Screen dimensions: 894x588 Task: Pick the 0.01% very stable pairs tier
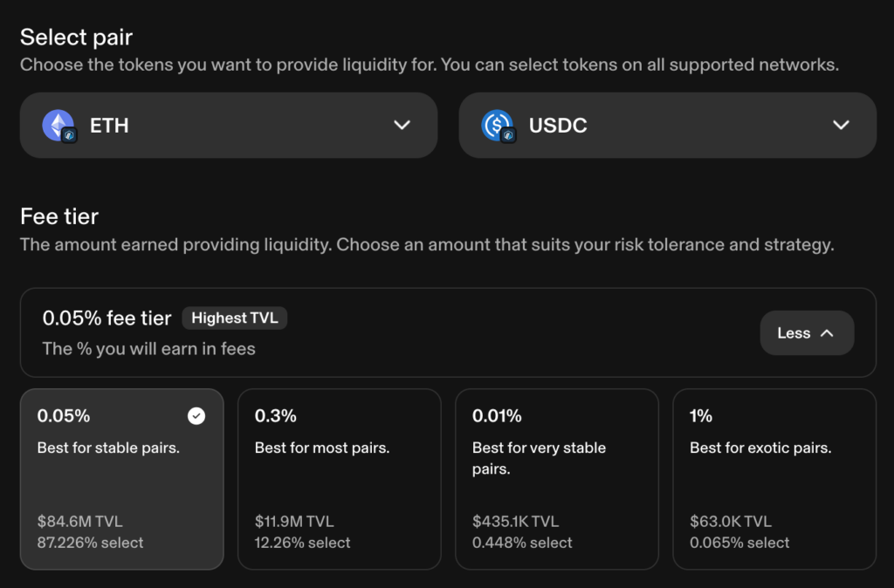pyautogui.click(x=556, y=478)
